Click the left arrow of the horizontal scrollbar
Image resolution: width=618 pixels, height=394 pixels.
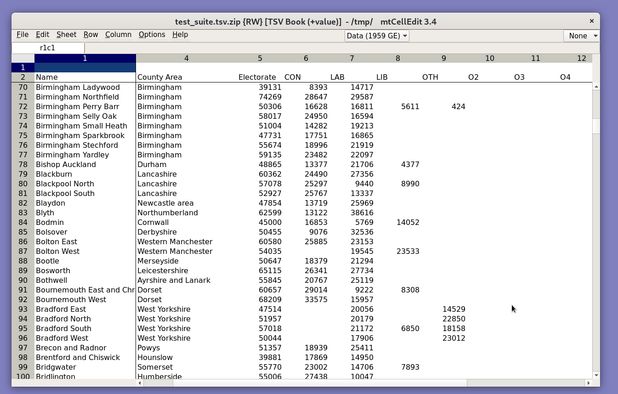[x=140, y=383]
